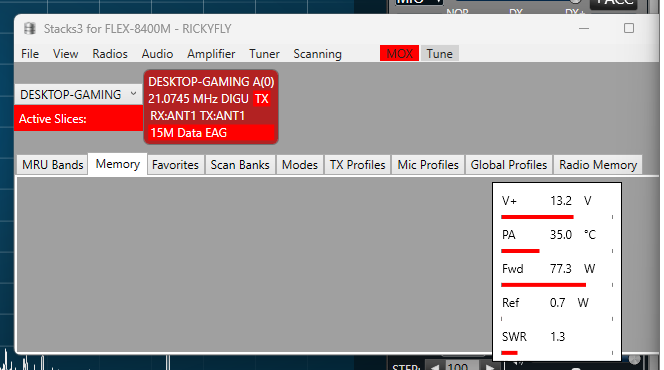Toggle the red MOX transmit button
Image resolution: width=664 pixels, height=370 pixels.
[399, 53]
